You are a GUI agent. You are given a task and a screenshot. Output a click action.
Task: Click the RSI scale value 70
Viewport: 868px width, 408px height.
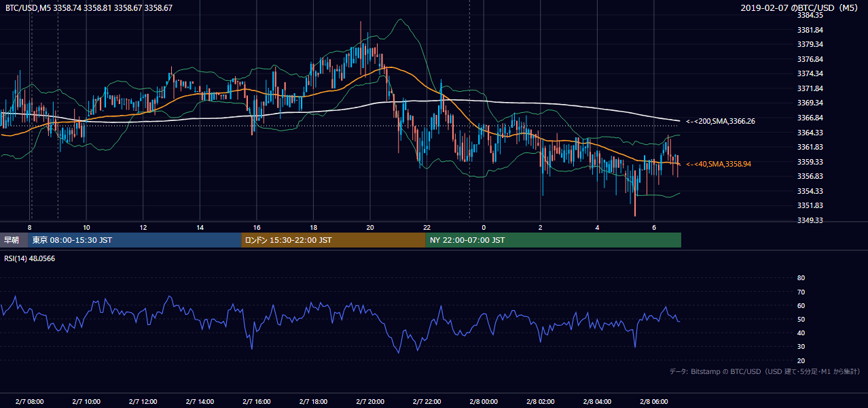pos(801,292)
